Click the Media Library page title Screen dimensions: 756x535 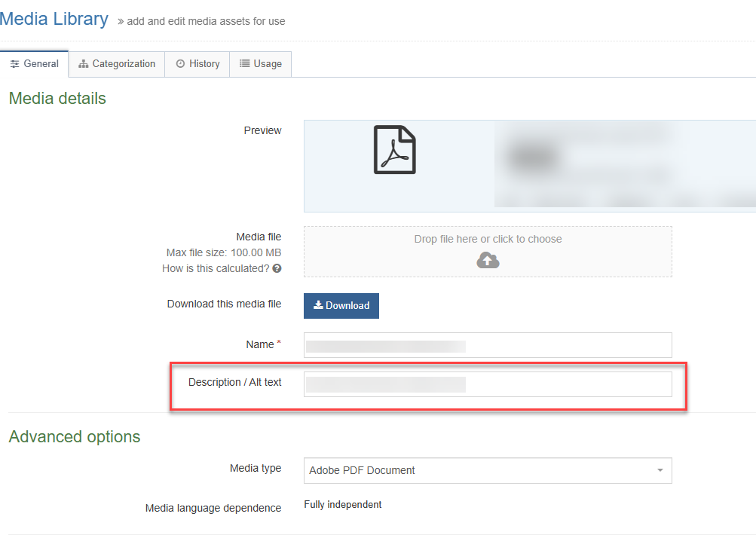(54, 19)
